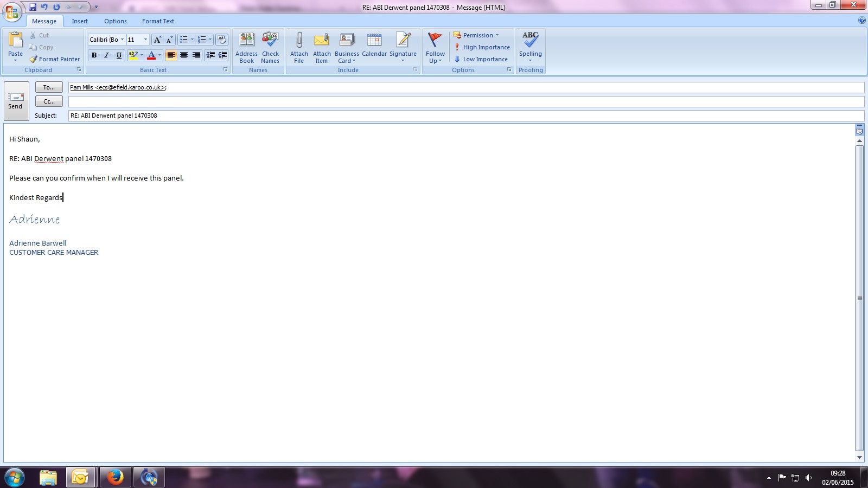The width and height of the screenshot is (868, 488).
Task: Switch to the Insert tab
Action: point(80,21)
